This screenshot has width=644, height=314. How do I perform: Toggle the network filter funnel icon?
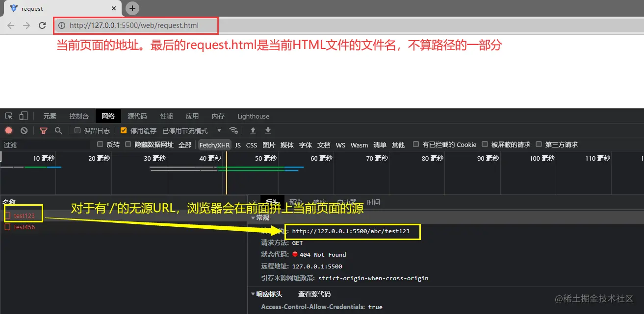tap(44, 131)
